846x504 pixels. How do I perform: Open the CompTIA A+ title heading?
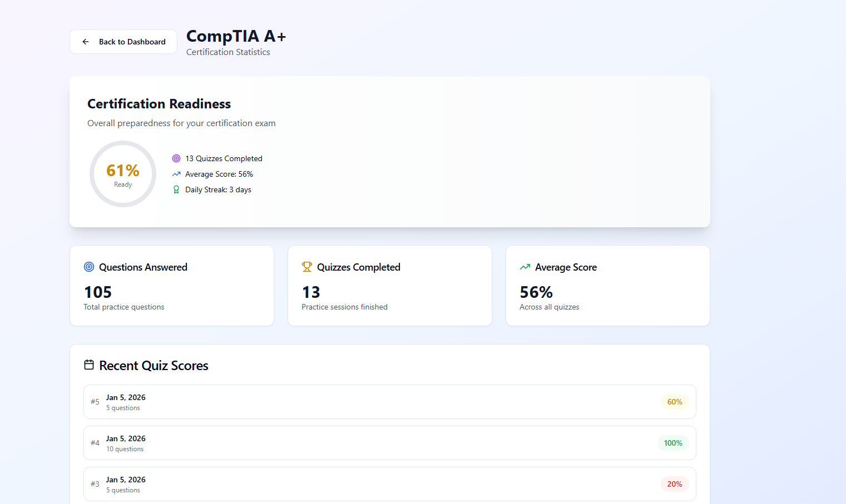pos(236,36)
